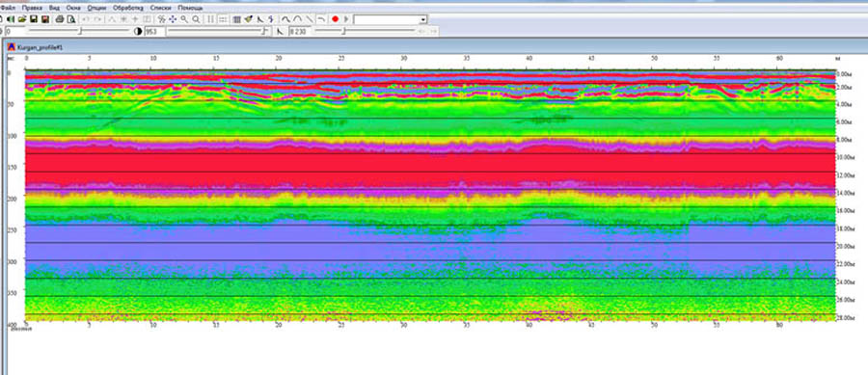Click the lightning bolt toolbar icon
This screenshot has width=868, height=375.
point(271,19)
